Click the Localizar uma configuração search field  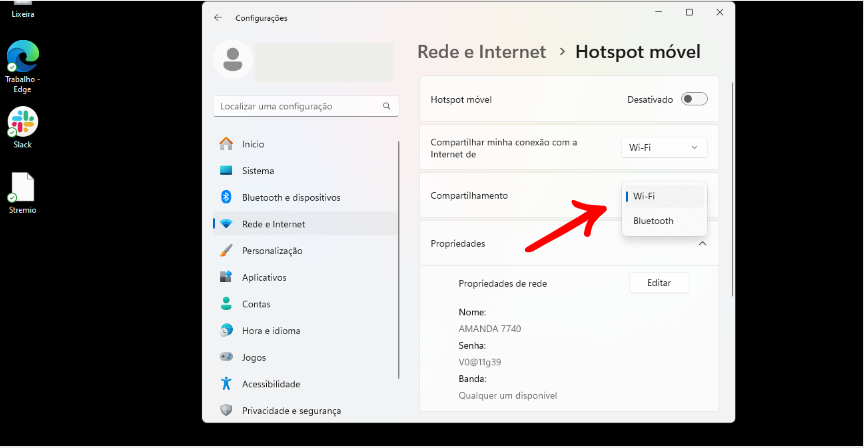click(306, 106)
